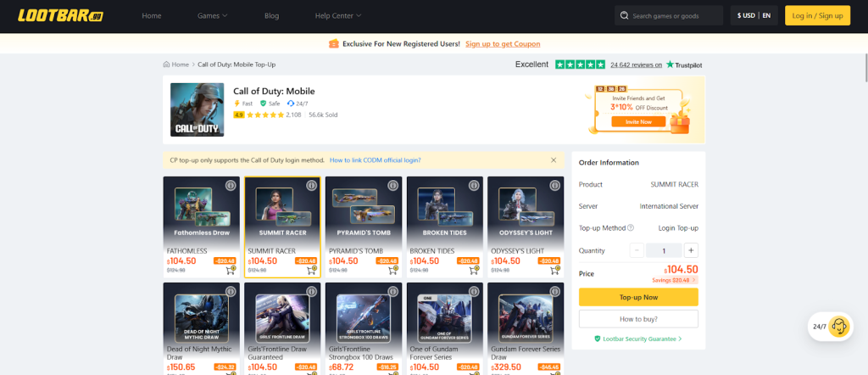Click the search games or goods field
Image resolution: width=868 pixels, height=375 pixels.
(669, 15)
